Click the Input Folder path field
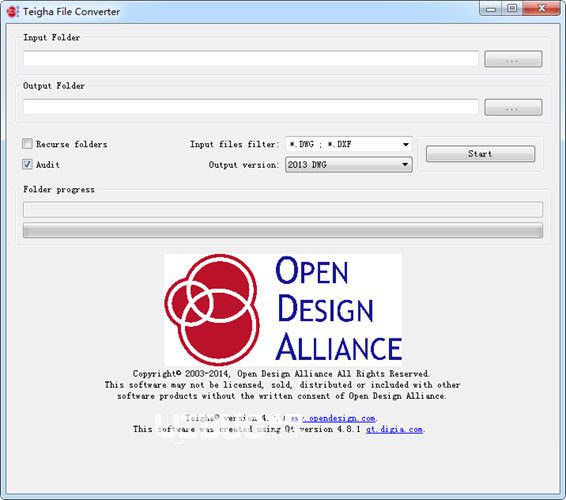Screen dimensions: 566x500 click(251, 58)
